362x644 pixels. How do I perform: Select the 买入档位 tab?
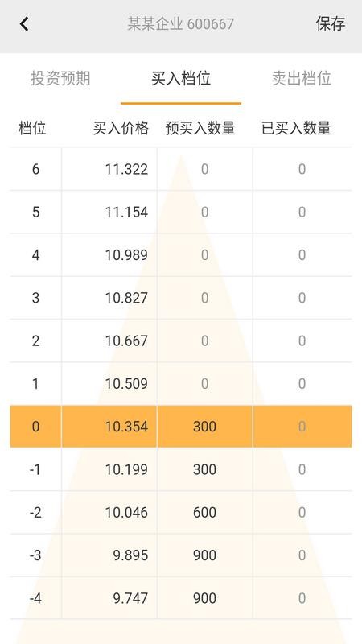tap(180, 78)
